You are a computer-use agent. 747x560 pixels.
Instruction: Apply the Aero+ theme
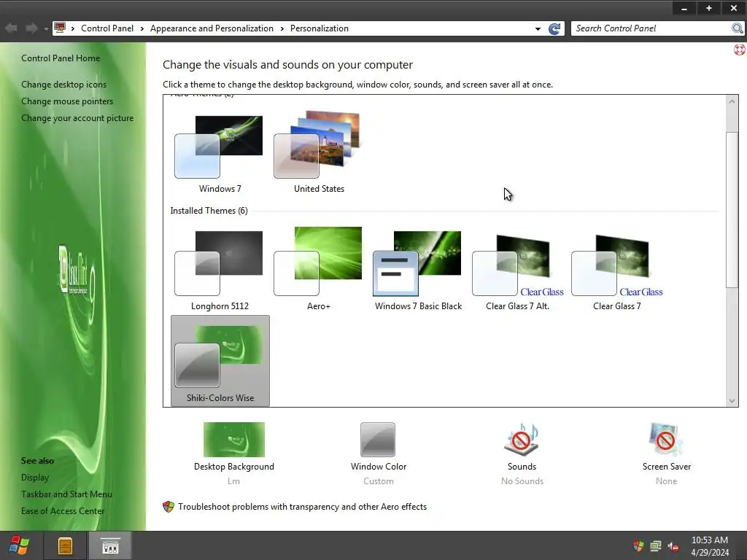319,271
